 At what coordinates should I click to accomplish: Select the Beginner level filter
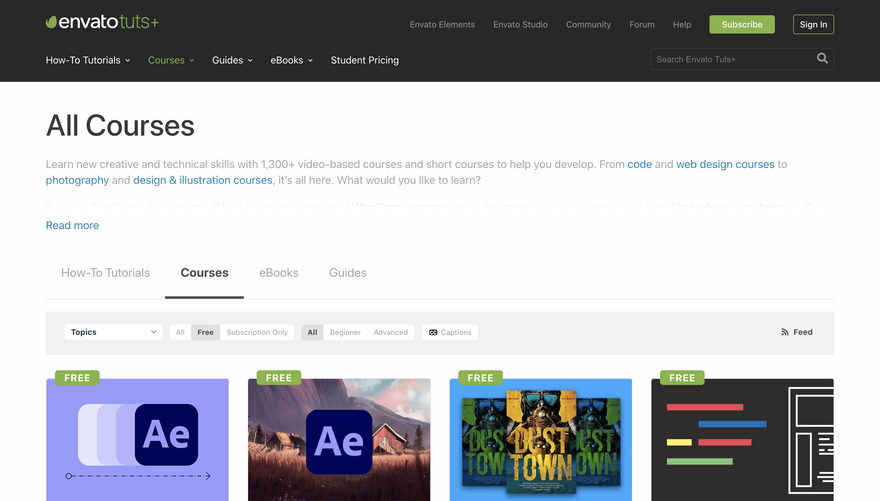[x=345, y=332]
